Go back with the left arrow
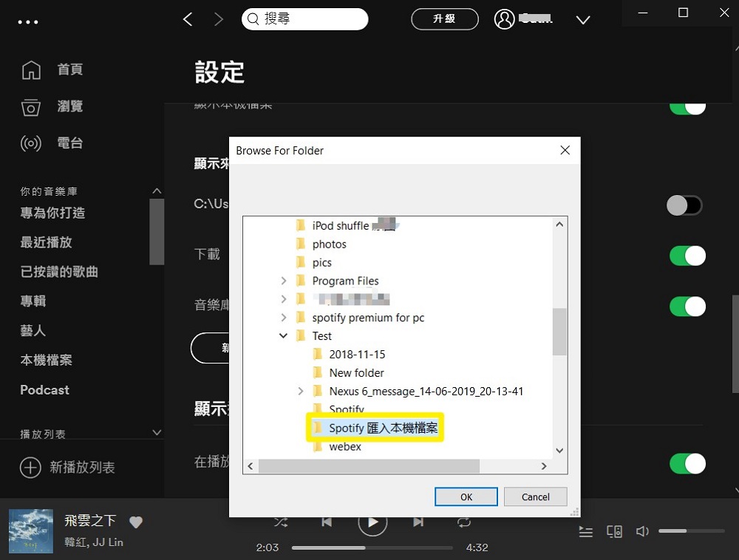The height and width of the screenshot is (560, 739). pyautogui.click(x=188, y=19)
